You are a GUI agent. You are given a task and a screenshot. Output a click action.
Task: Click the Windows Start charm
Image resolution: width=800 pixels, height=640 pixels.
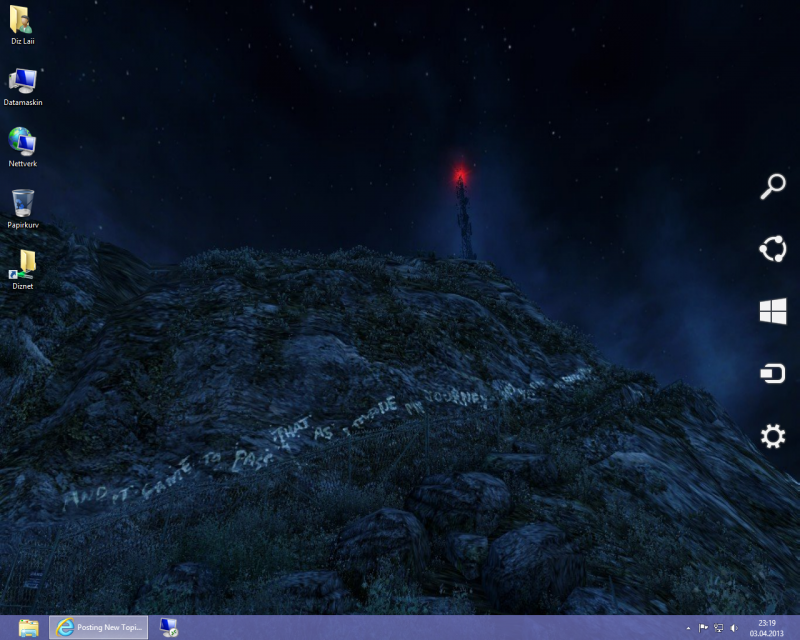point(773,311)
